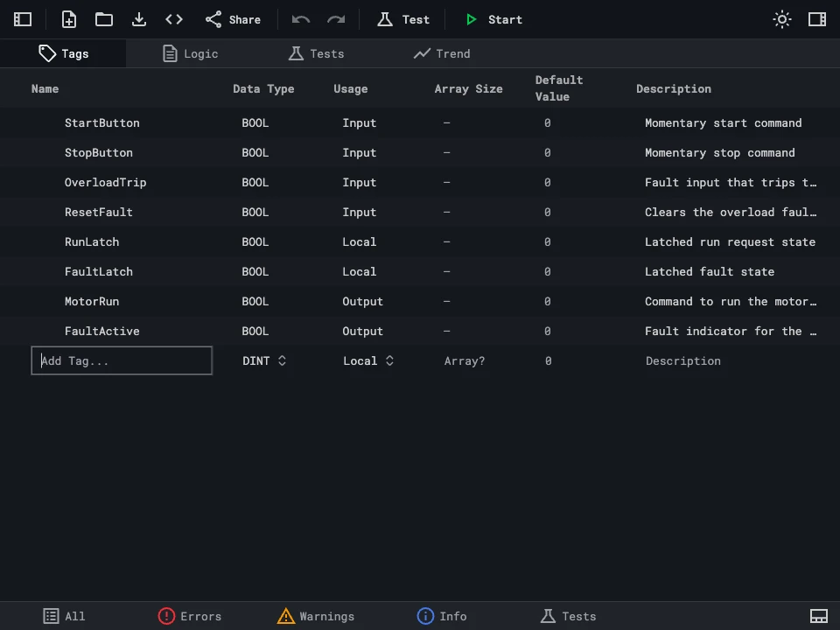Open the right panel layout icon

tap(817, 18)
